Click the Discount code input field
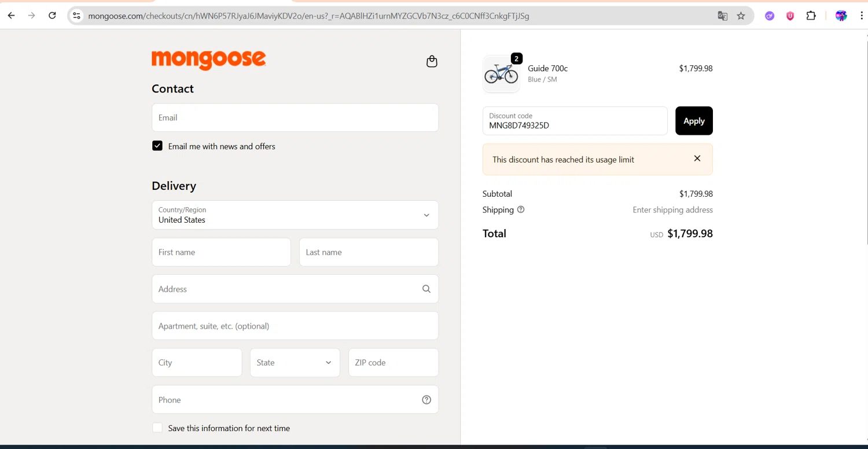 coord(575,121)
